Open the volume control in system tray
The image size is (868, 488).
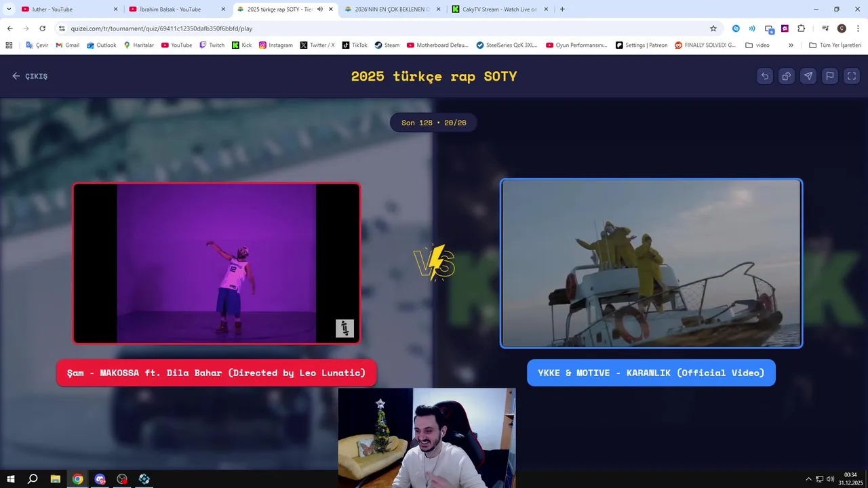point(831,479)
